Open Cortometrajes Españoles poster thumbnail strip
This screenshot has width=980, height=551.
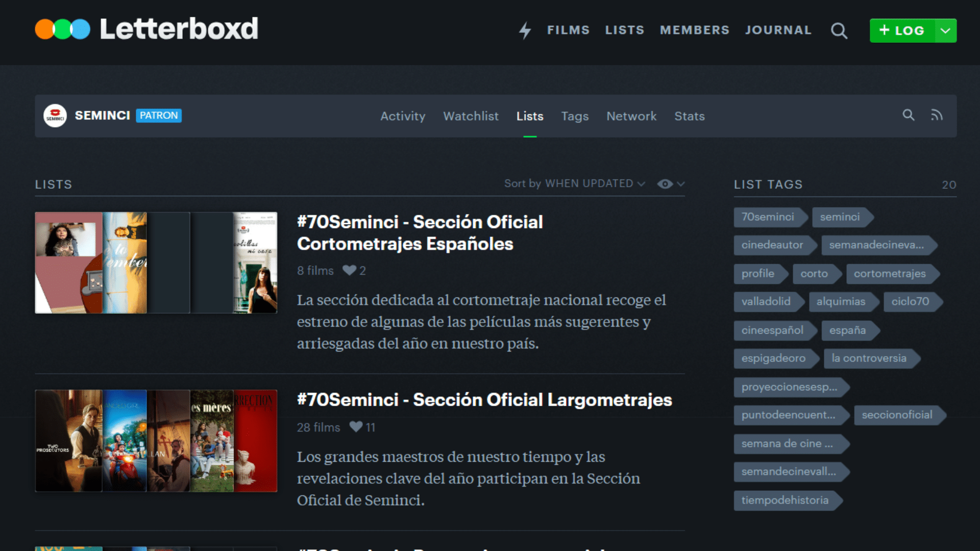pos(156,262)
